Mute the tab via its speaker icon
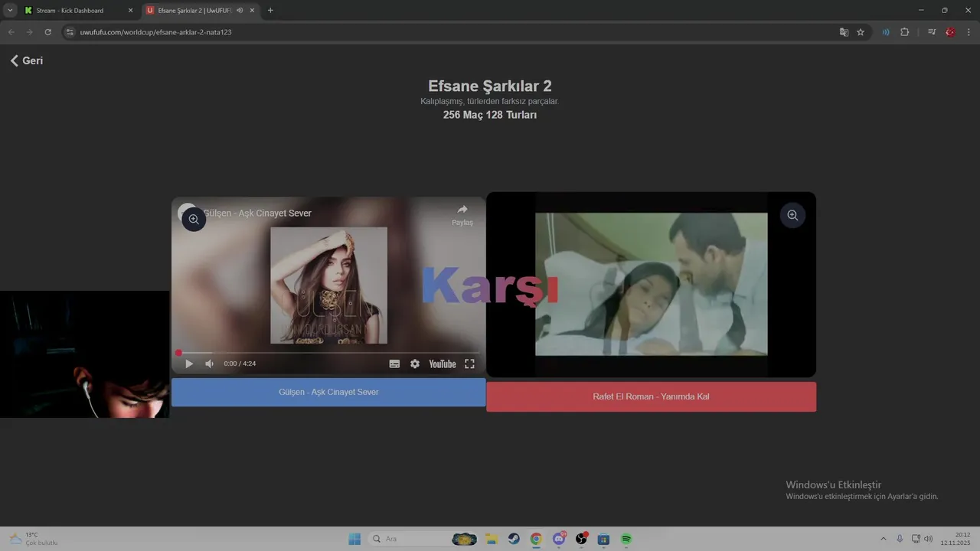The width and height of the screenshot is (980, 551). point(240,11)
